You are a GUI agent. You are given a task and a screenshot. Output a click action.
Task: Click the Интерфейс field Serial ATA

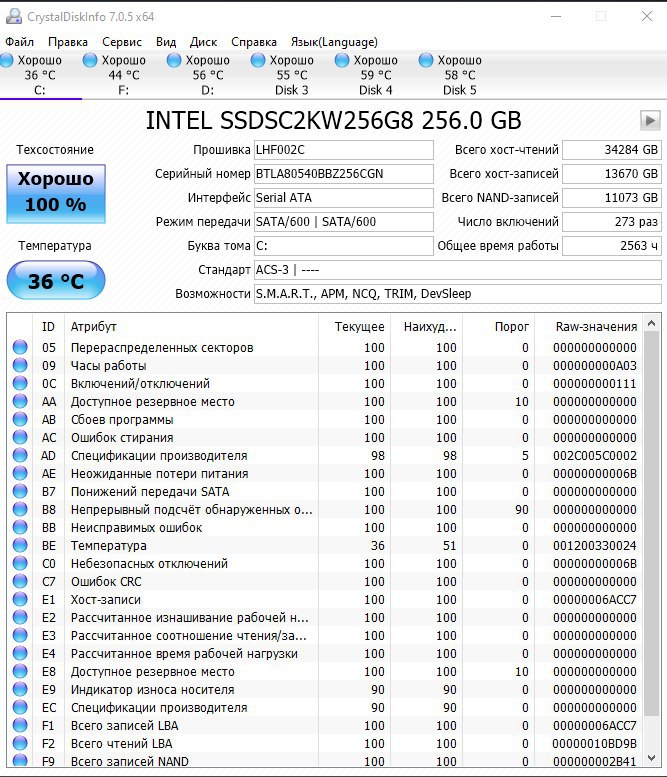344,198
